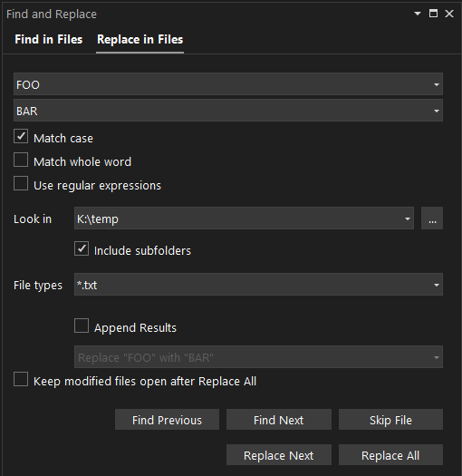Expand the BAR replacement history dropdown
The height and width of the screenshot is (476, 462).
click(437, 111)
